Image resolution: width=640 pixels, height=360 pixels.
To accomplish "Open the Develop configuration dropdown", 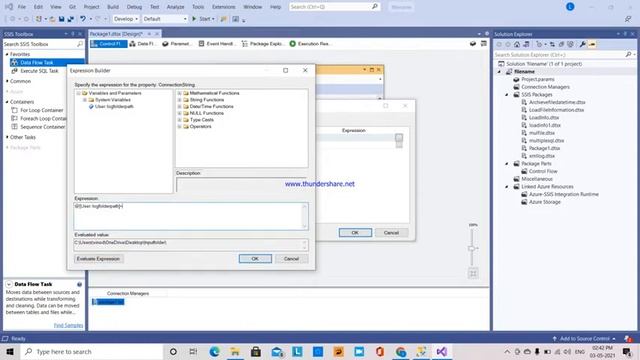I will (126, 19).
